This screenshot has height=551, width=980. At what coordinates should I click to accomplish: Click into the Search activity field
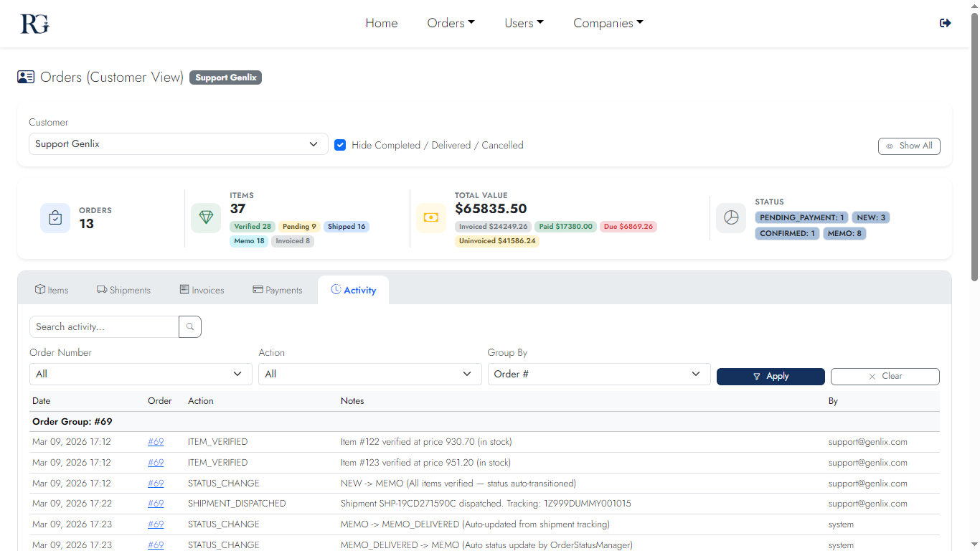[x=104, y=327]
